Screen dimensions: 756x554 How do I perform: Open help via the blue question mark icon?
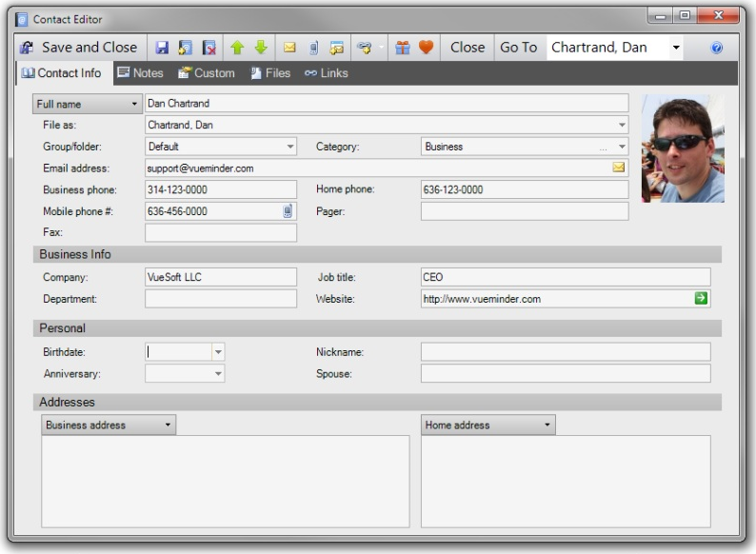[716, 48]
